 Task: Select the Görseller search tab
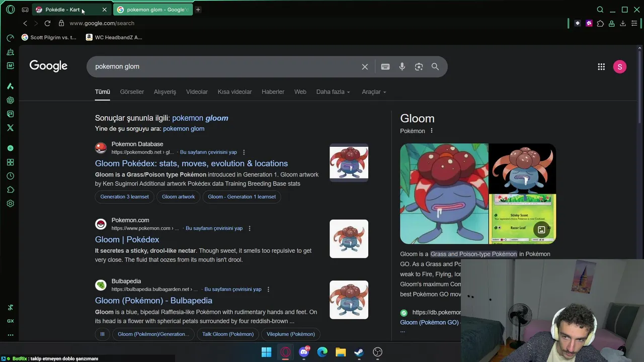tap(132, 92)
